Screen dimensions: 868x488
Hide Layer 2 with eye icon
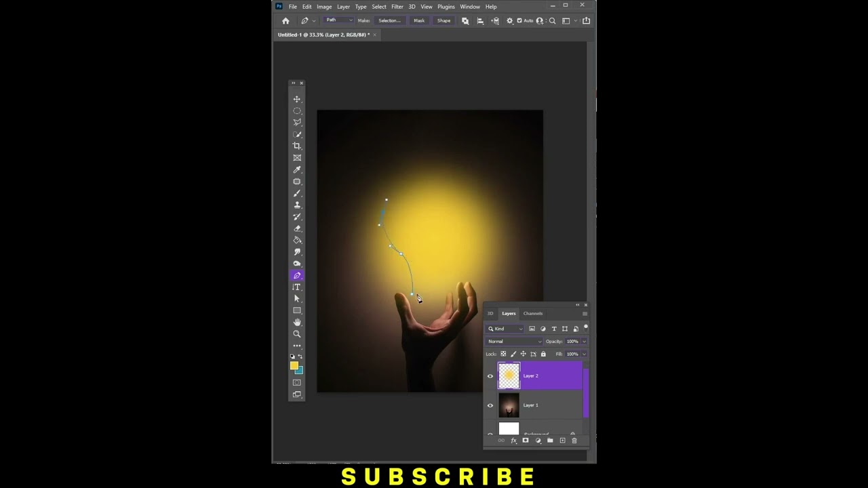490,376
